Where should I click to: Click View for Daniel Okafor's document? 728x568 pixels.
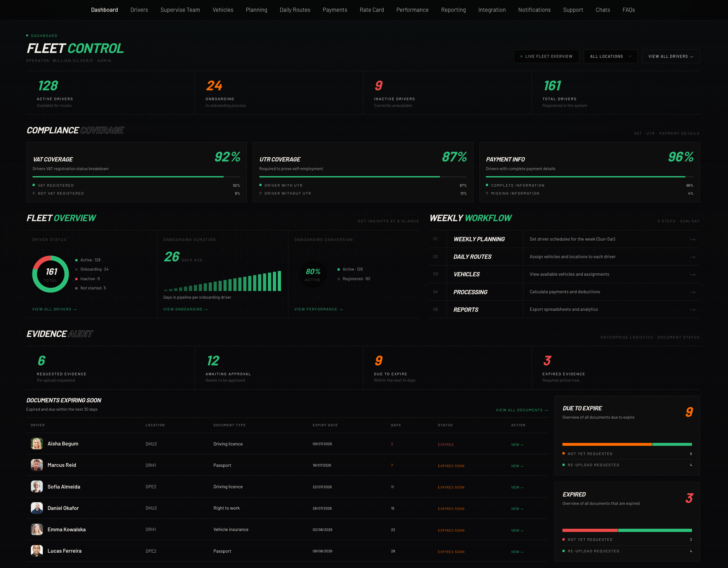(517, 509)
